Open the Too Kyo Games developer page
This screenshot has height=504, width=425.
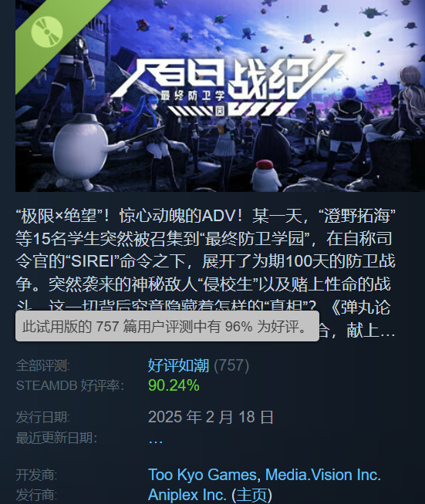point(202,475)
